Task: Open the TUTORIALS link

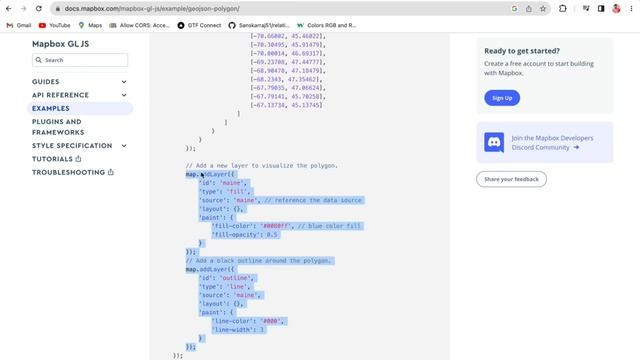Action: pyautogui.click(x=52, y=159)
